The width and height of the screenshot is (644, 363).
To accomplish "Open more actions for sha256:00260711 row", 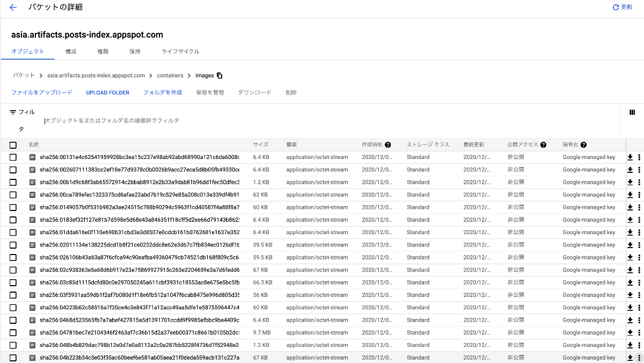I will pos(639,170).
